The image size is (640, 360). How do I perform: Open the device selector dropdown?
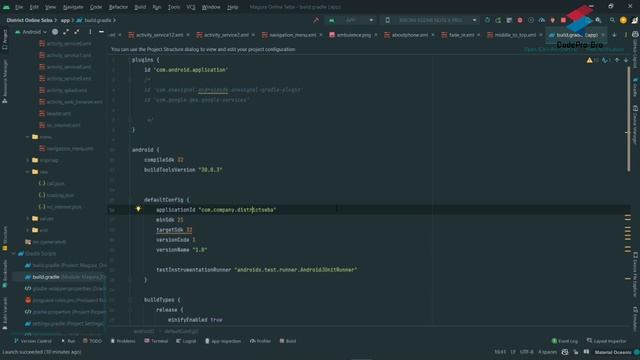click(431, 20)
